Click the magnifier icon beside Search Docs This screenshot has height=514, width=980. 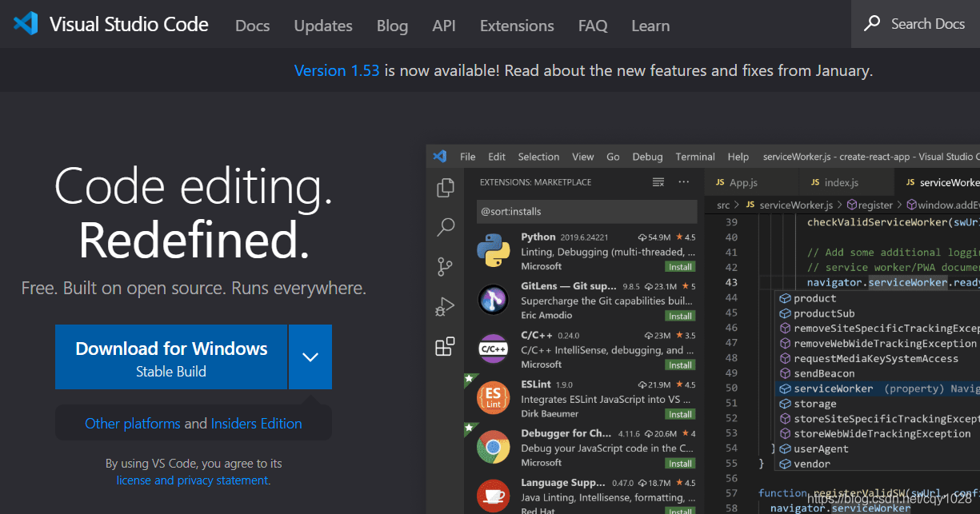[872, 24]
